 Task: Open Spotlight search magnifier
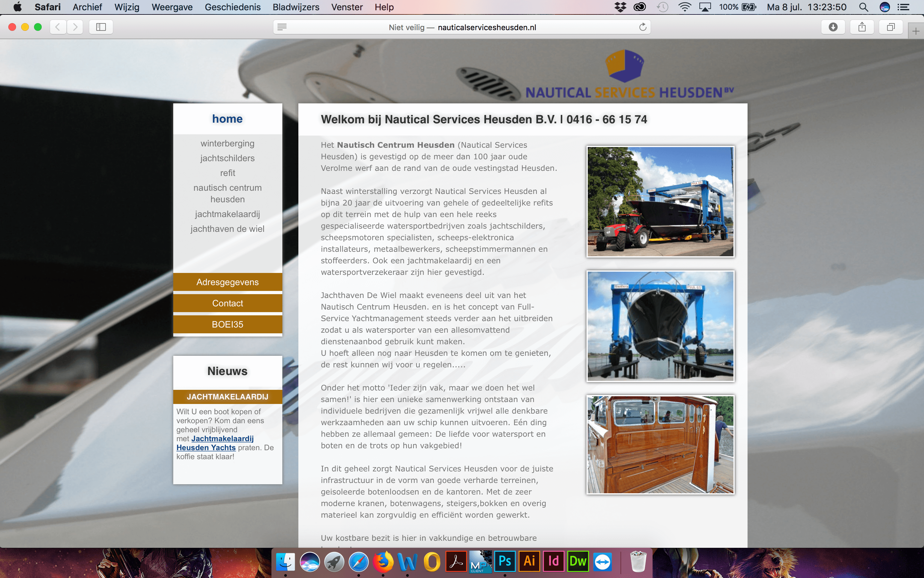864,7
